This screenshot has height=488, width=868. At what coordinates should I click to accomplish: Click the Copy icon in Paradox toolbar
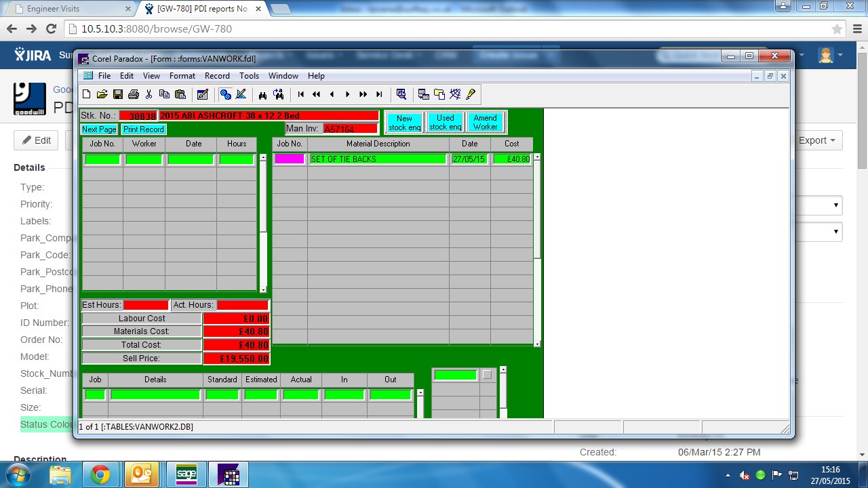(x=164, y=94)
